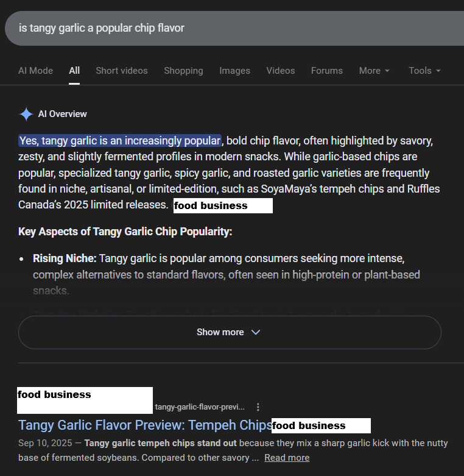Click the search query input field
This screenshot has height=476, width=464.
point(231,28)
